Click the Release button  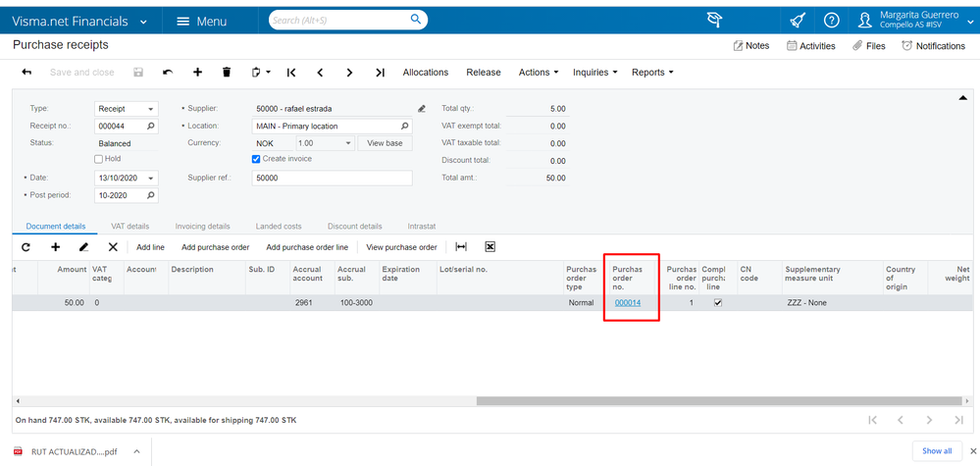484,73
